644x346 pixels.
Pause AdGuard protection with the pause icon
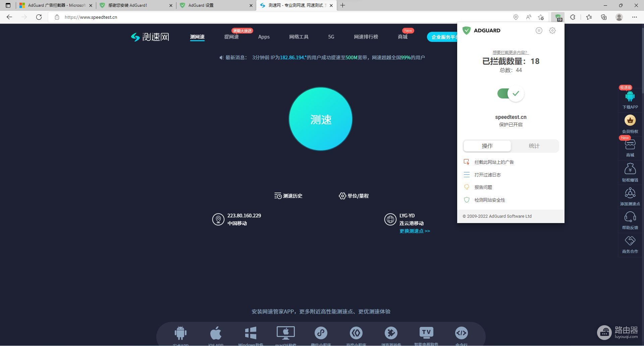(539, 30)
